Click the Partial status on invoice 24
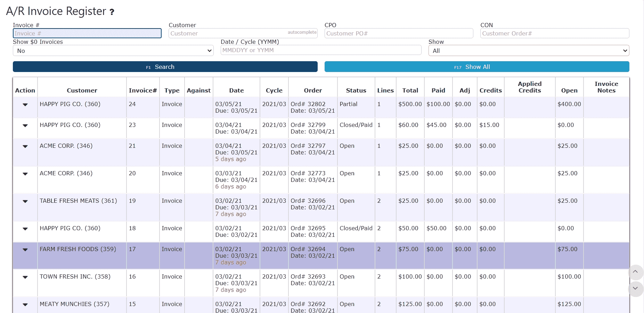644x313 pixels. coord(348,104)
